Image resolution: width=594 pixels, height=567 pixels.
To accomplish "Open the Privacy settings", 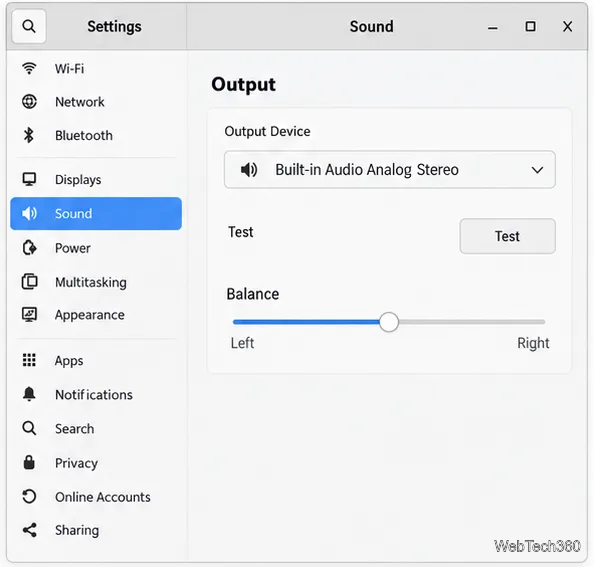I will coord(96,463).
